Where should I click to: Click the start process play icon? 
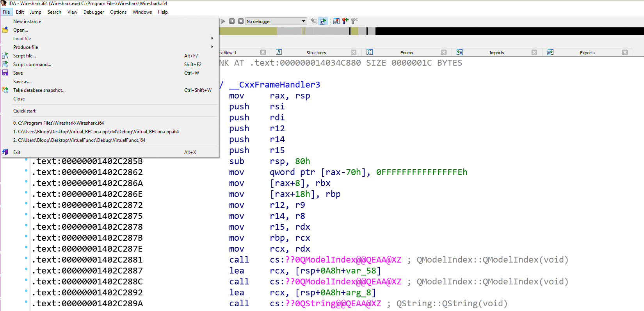(x=223, y=21)
